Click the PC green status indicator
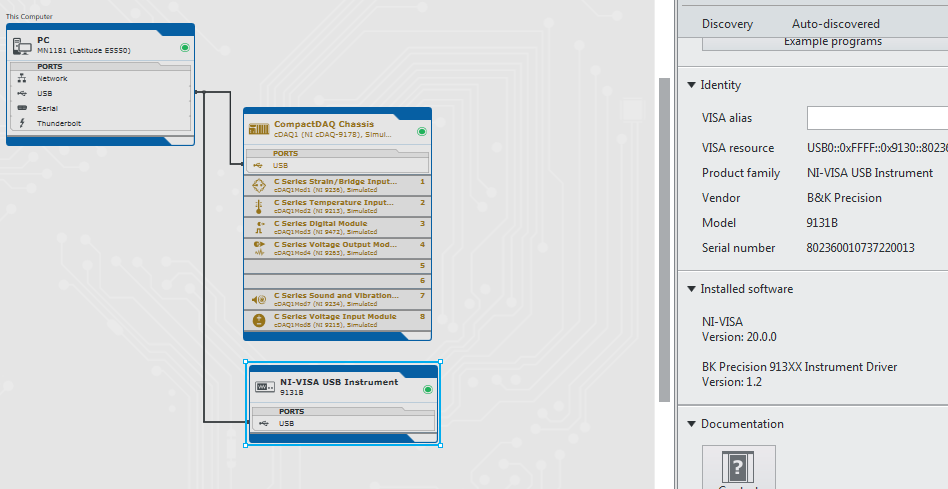This screenshot has width=948, height=489. [x=185, y=48]
